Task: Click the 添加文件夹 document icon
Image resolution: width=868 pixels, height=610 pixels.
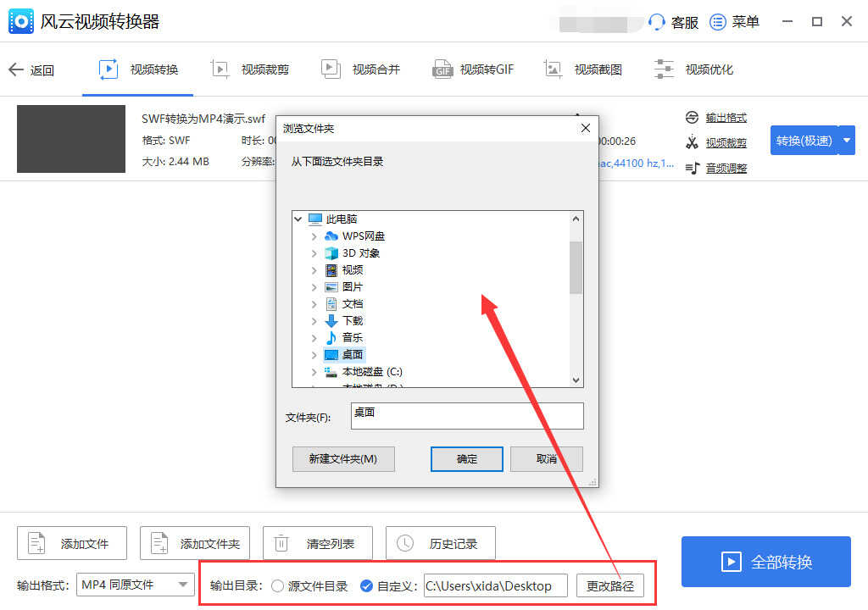Action: pos(159,543)
